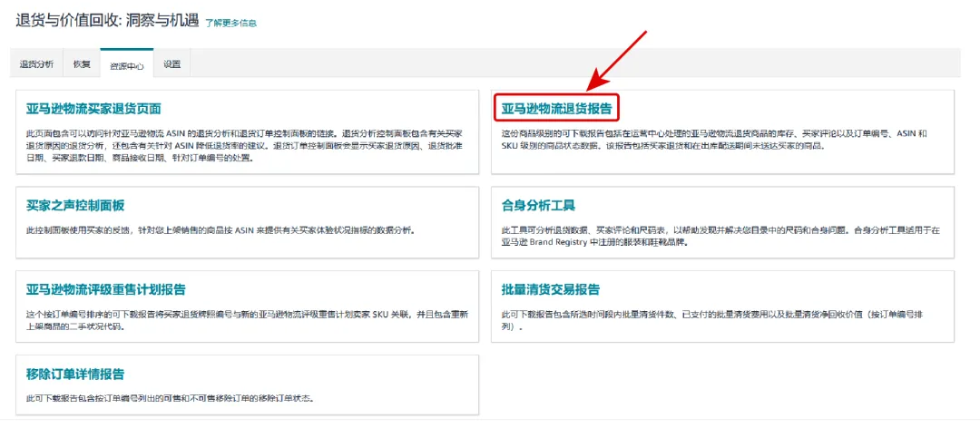Click description text under 亚马逊物流退货报告
The height and width of the screenshot is (428, 980).
click(716, 140)
